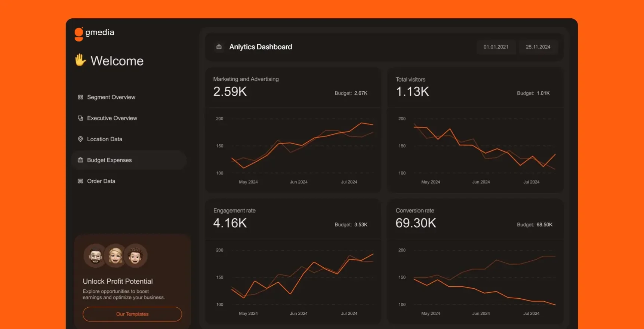Click the Conversion rate card title

coord(415,210)
